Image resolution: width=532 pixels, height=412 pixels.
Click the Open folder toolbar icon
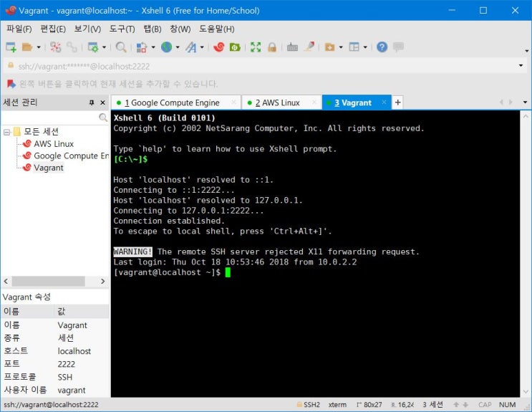[27, 47]
